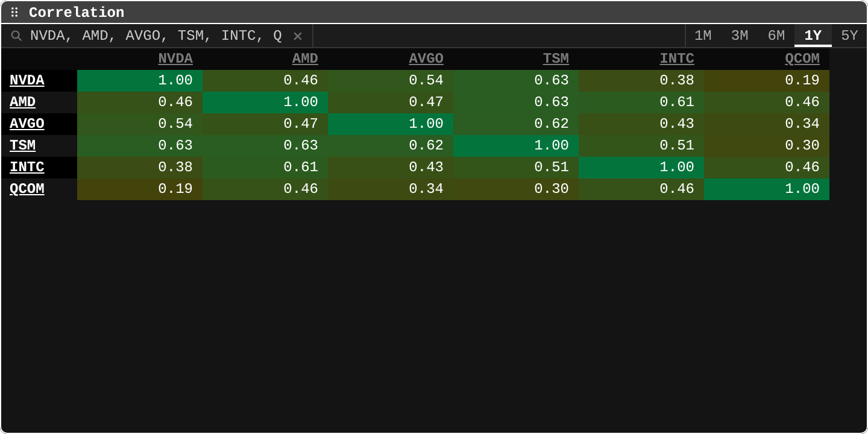The image size is (868, 434).
Task: Clear the ticker search with the X
Action: [x=298, y=36]
